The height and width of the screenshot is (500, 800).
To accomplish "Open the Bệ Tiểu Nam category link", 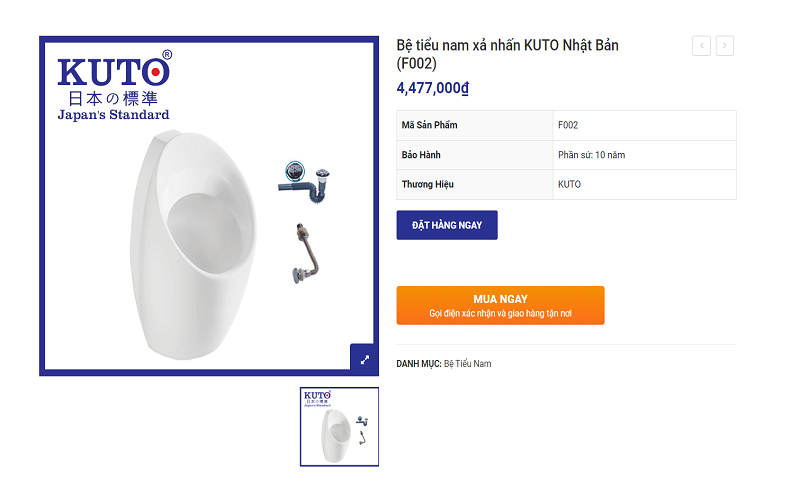I will pyautogui.click(x=467, y=364).
